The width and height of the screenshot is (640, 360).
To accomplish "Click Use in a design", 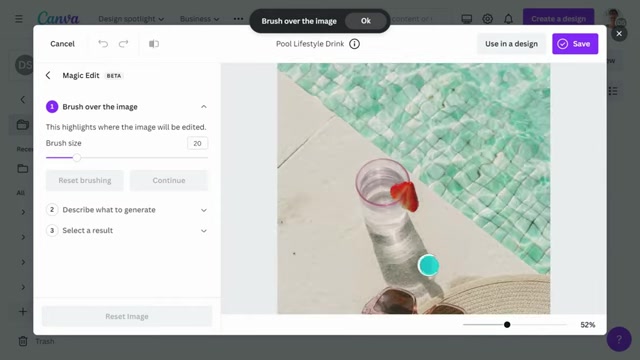I will click(x=511, y=44).
